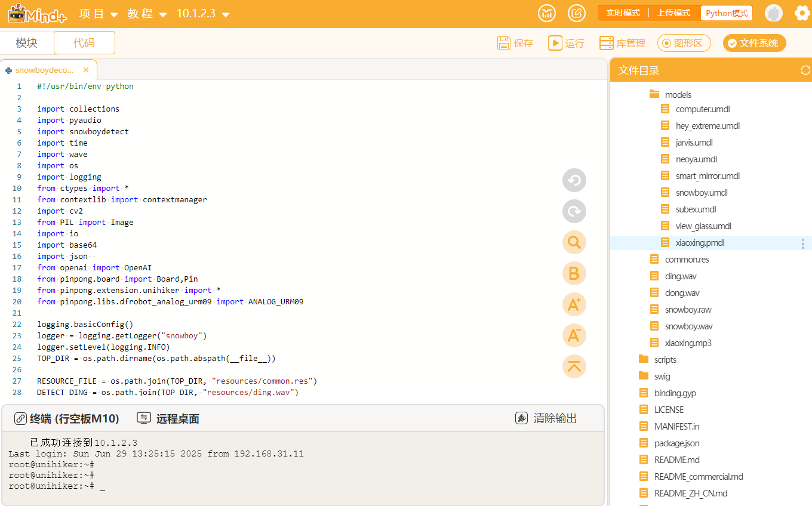
Task: Expand the 10.1.2.3 connection dropdown
Action: tap(203, 14)
